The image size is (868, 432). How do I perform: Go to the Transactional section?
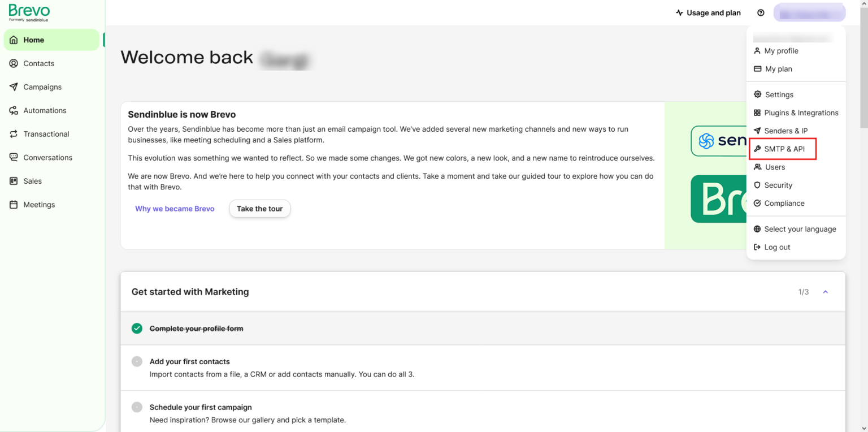(45, 134)
